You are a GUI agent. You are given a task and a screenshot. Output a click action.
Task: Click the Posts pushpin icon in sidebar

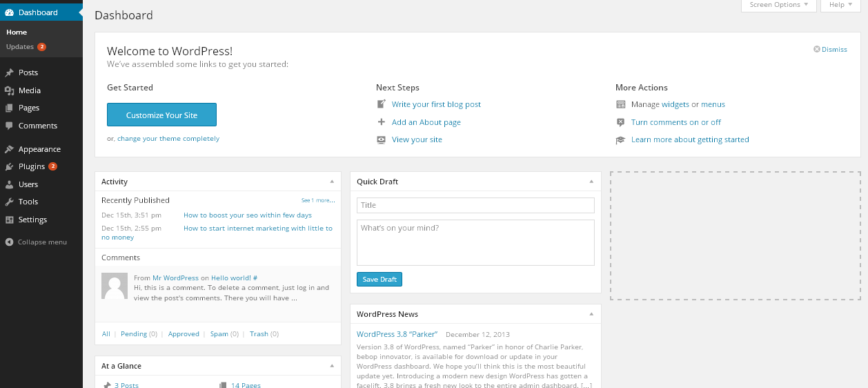(9, 72)
